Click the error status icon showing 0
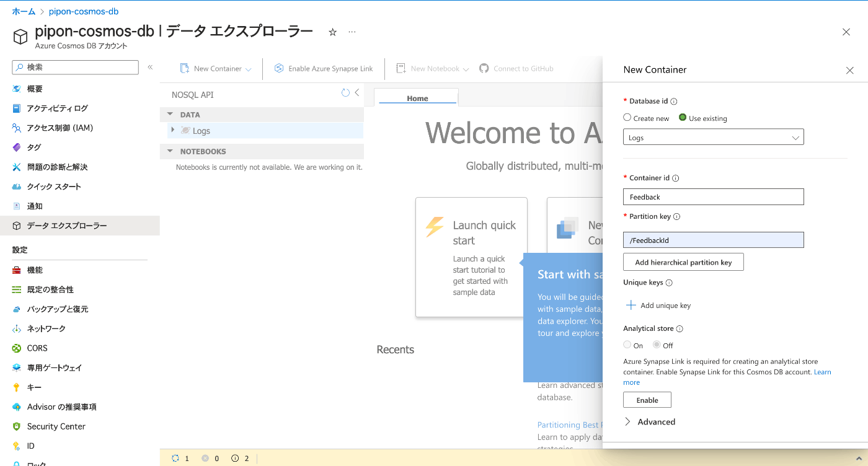Viewport: 868px width, 466px height. click(205, 459)
